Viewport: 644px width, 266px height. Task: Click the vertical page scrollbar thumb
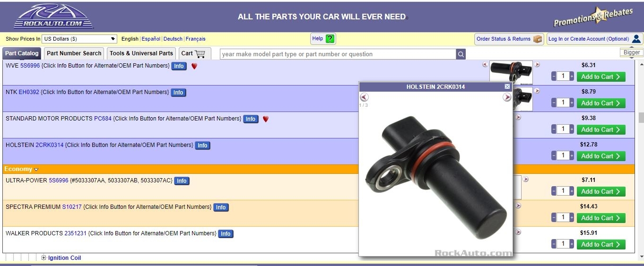point(641,117)
